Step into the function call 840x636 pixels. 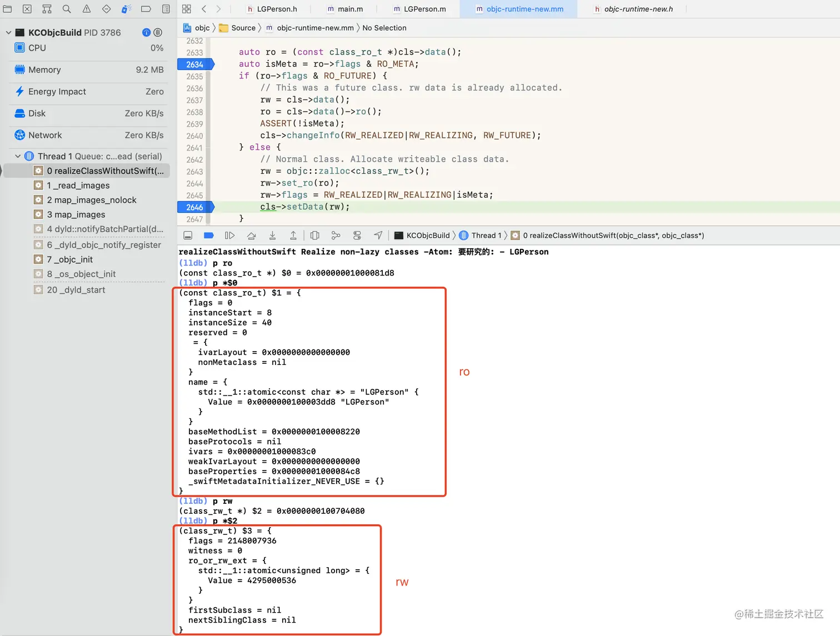click(272, 236)
